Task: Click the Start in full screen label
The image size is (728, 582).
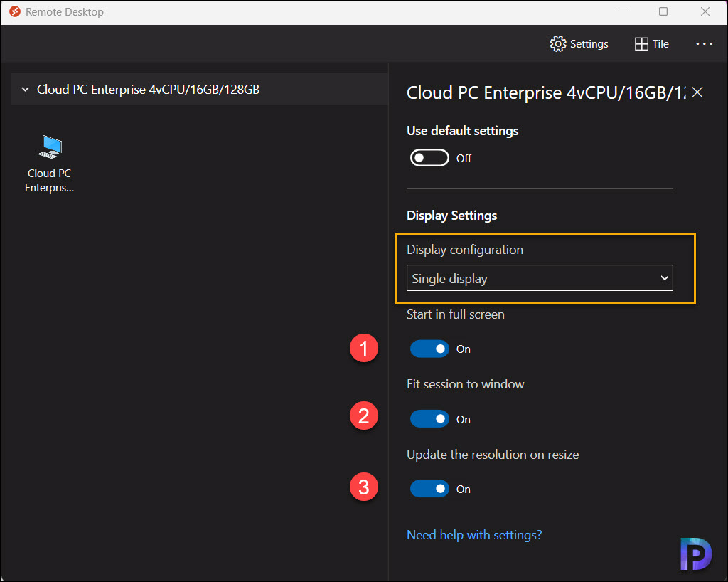Action: click(x=456, y=314)
